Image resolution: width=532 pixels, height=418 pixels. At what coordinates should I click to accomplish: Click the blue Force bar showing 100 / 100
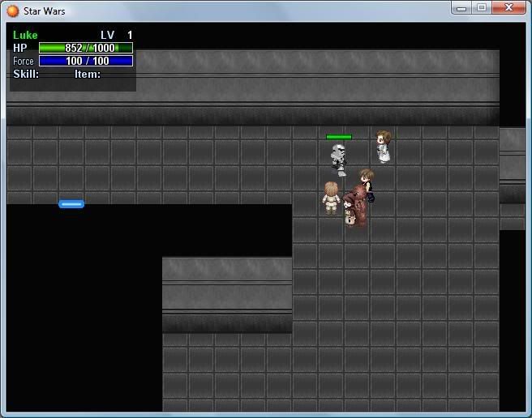(86, 61)
